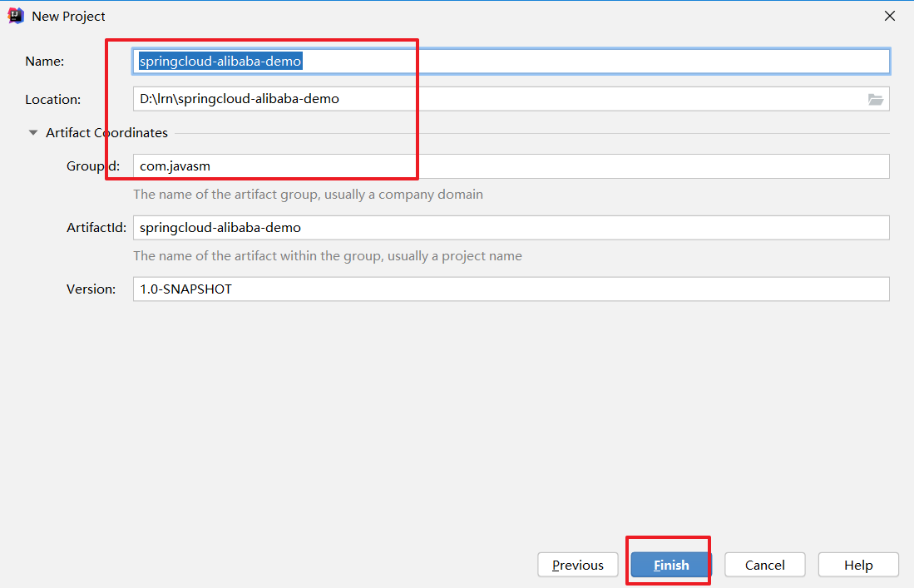
Task: Edit the GroupId field com.javasm
Action: tap(511, 166)
